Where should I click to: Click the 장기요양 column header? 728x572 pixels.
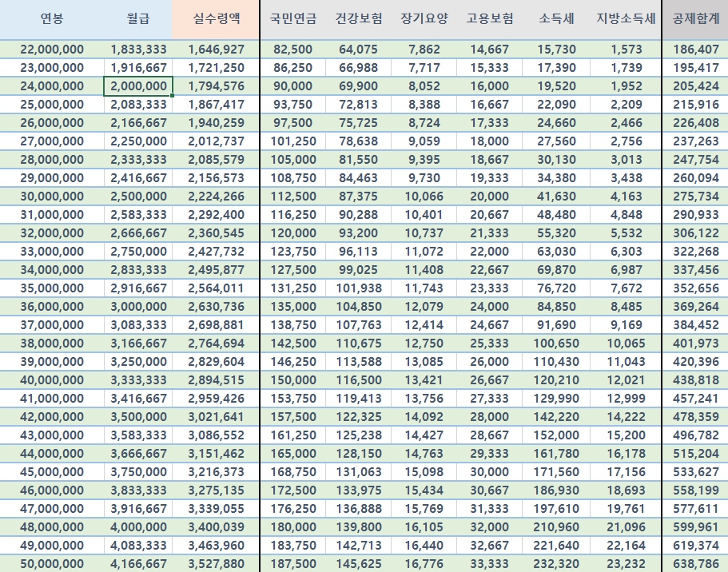(424, 18)
